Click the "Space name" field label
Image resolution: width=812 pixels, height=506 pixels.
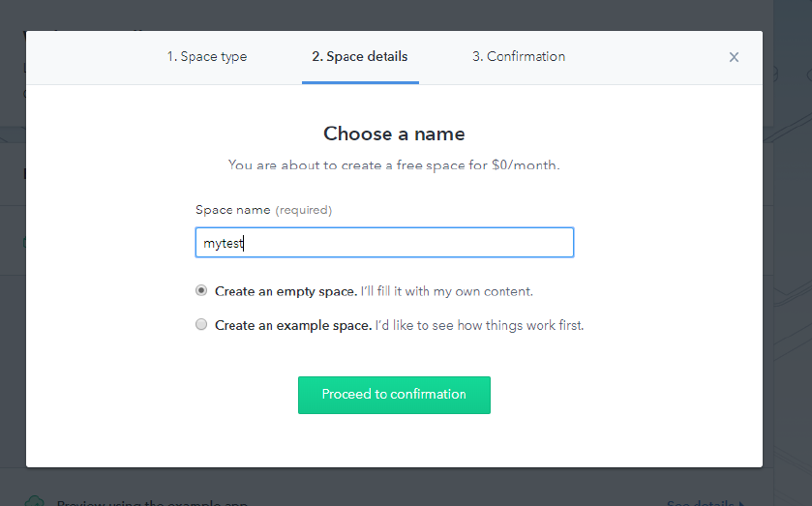(233, 210)
